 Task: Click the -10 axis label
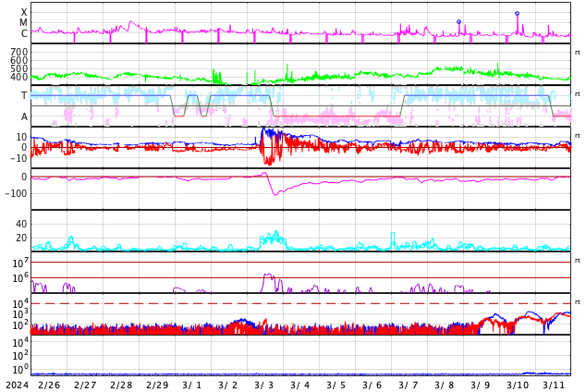point(17,158)
